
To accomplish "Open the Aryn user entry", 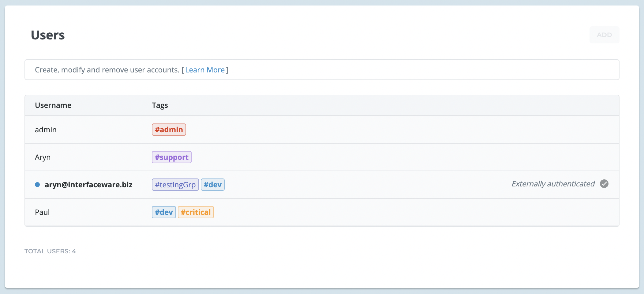I will point(43,157).
